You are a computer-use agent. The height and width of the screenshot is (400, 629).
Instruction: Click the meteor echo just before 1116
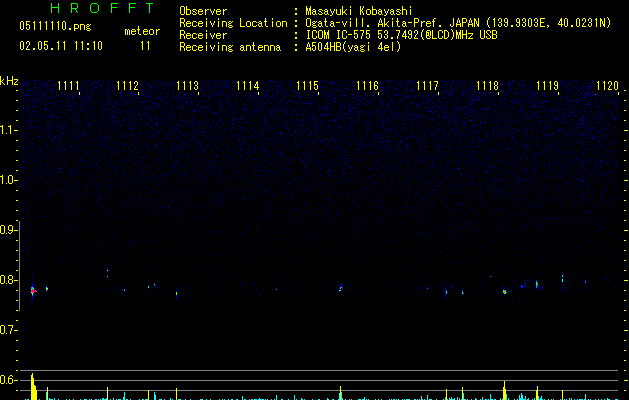(341, 288)
